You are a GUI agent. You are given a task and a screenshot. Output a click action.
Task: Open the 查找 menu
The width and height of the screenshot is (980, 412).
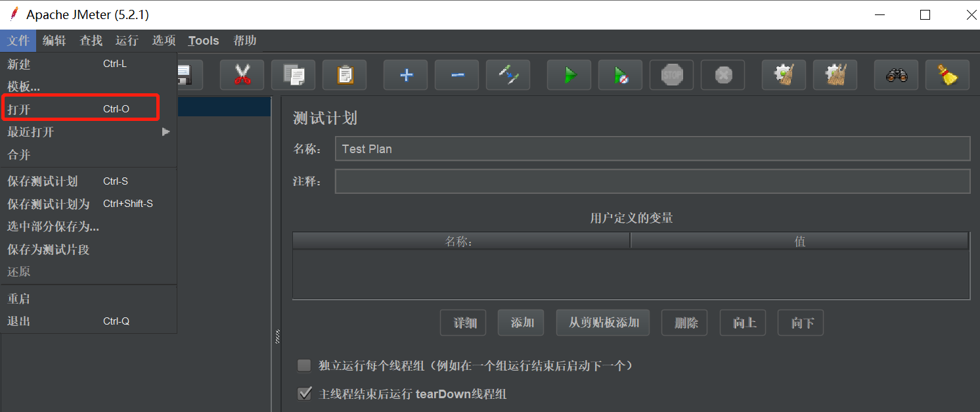(91, 41)
